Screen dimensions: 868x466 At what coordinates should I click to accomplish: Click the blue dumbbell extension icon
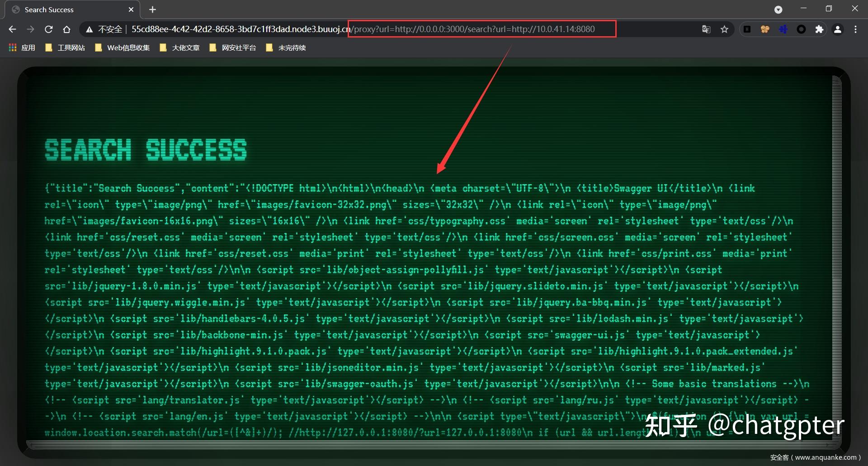tap(783, 29)
